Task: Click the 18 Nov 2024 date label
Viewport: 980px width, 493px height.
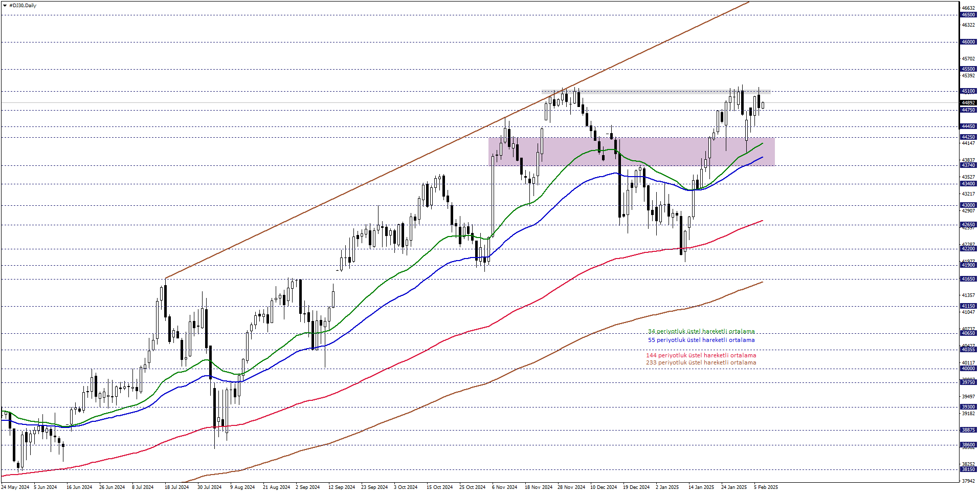Action: 538,487
